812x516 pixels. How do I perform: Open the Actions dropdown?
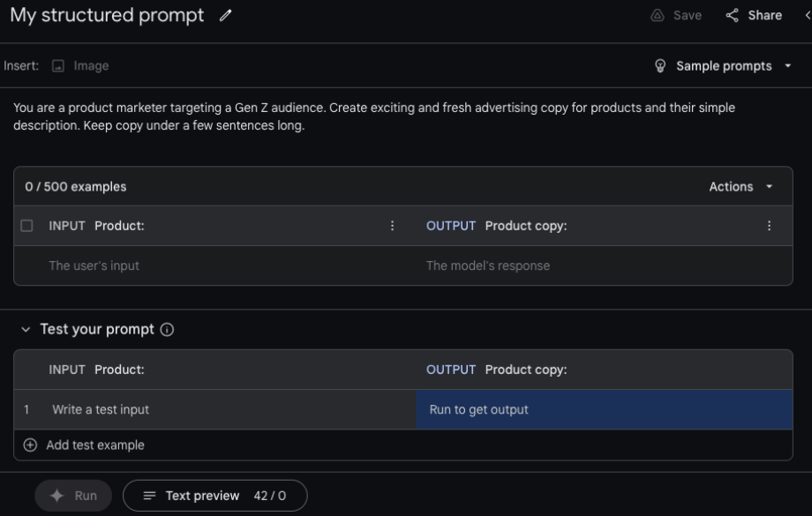(741, 187)
